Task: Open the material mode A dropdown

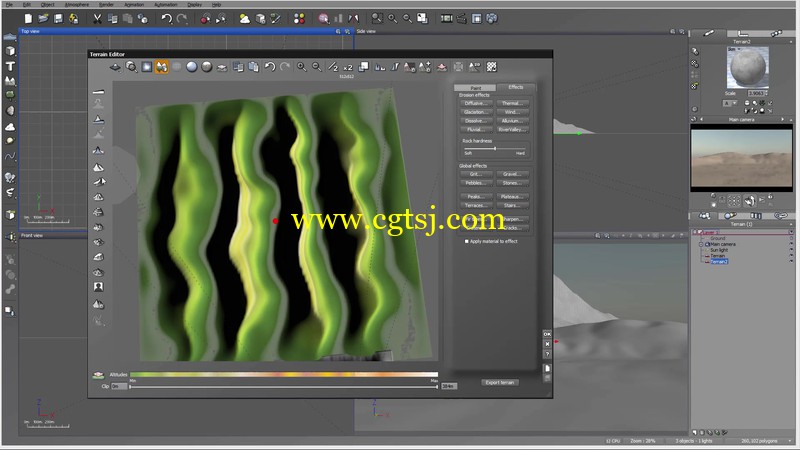Action: tap(731, 103)
